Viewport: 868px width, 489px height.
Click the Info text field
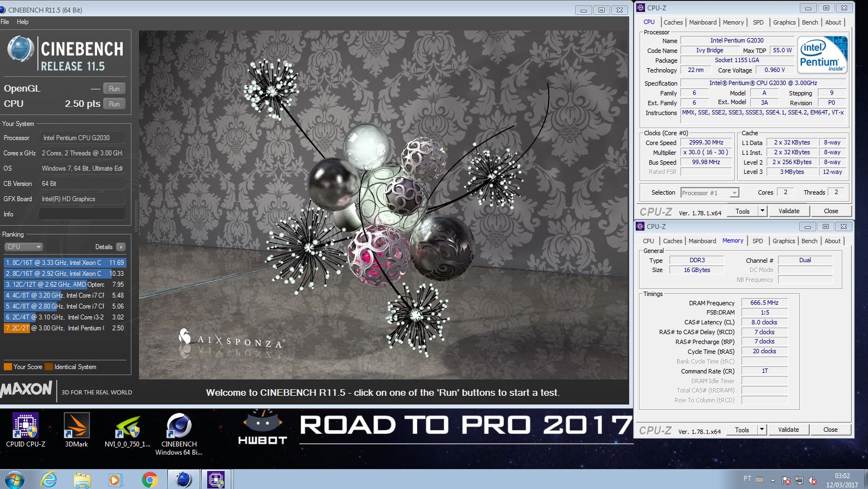coord(82,214)
